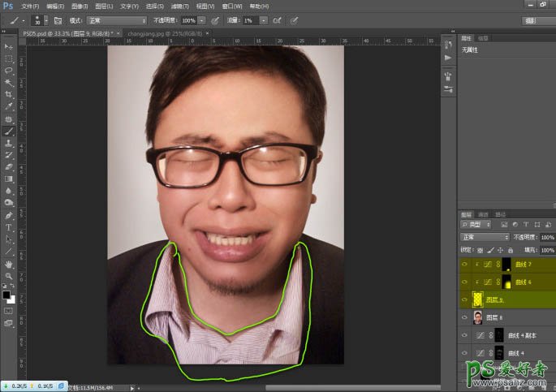Select the Move tool

pyautogui.click(x=9, y=46)
